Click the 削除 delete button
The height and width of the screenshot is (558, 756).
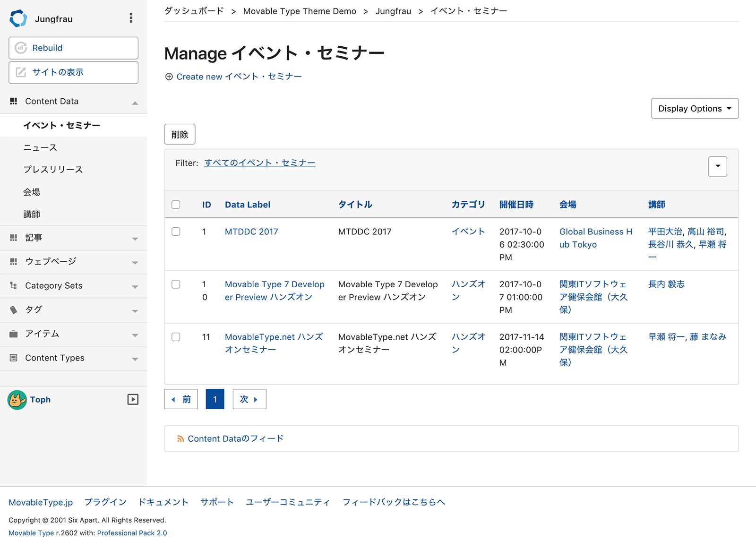tap(180, 134)
